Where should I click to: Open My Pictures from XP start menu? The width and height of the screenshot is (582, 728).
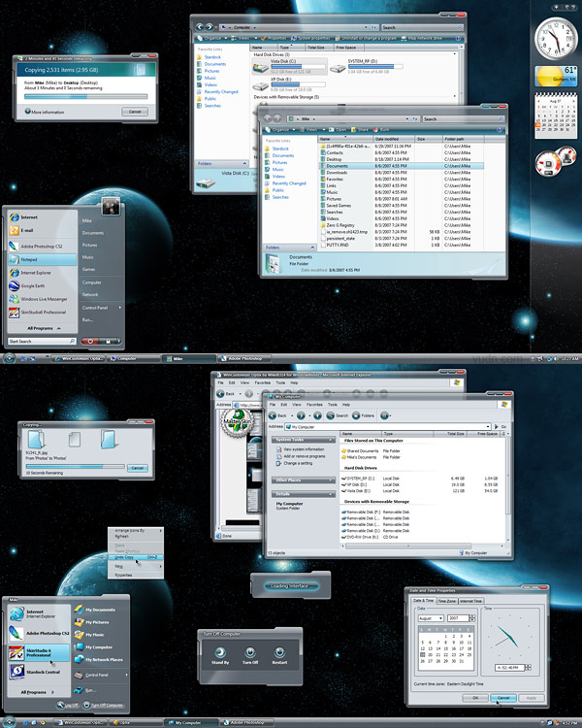(x=92, y=622)
